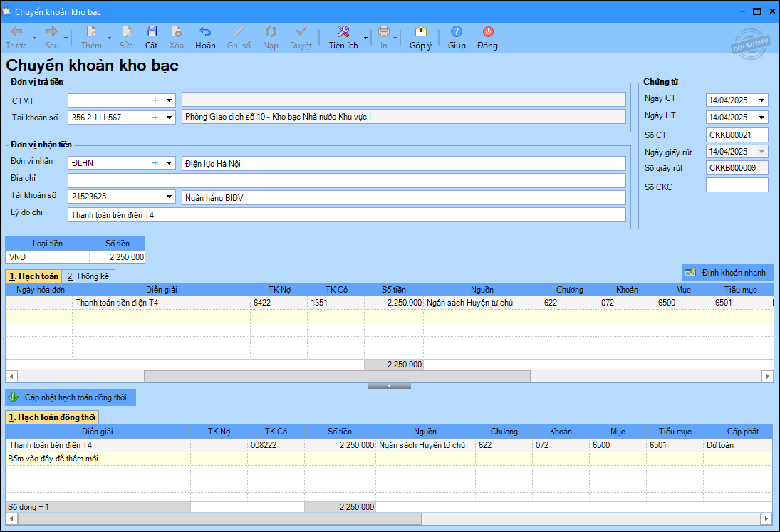Click the Số CT field CKKB00021
780x532 pixels.
tap(737, 135)
